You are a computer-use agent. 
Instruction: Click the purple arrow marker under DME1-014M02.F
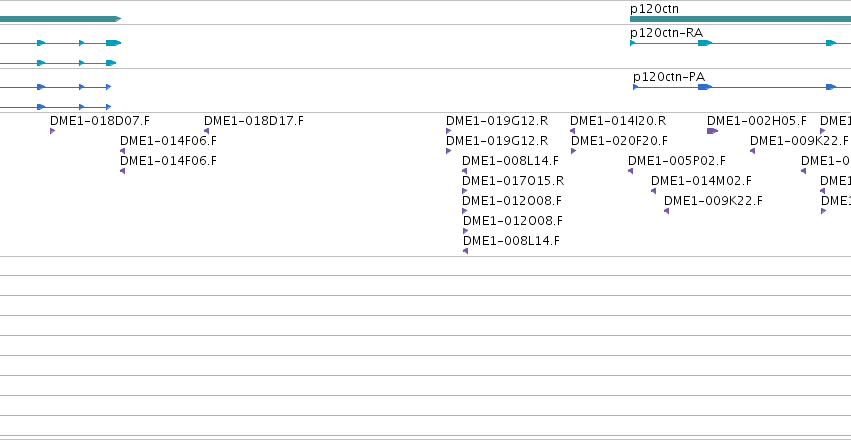pos(653,191)
